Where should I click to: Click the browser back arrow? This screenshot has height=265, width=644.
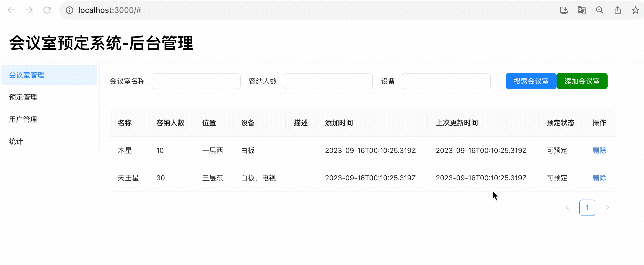11,10
